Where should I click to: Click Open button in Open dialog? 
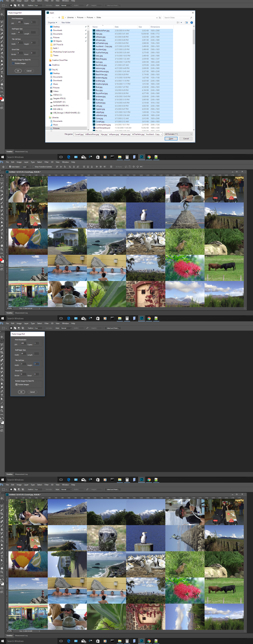[171, 138]
